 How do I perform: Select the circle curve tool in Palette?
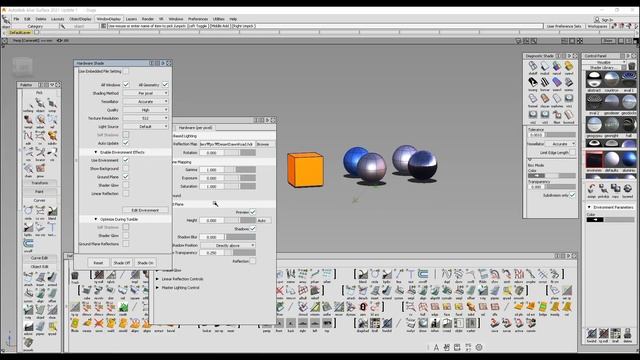[x=28, y=211]
